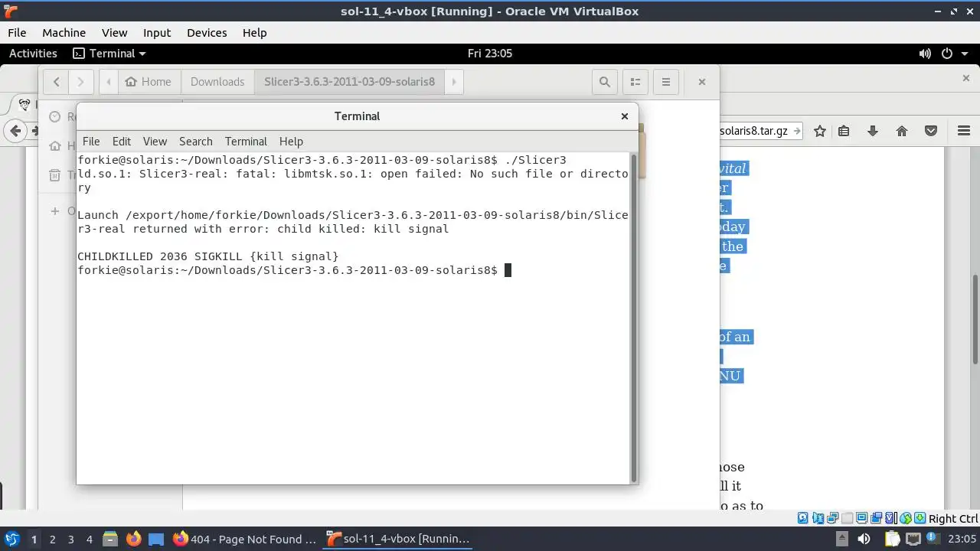Go to Firefox home page icon
This screenshot has width=980, height=551.
click(x=902, y=131)
